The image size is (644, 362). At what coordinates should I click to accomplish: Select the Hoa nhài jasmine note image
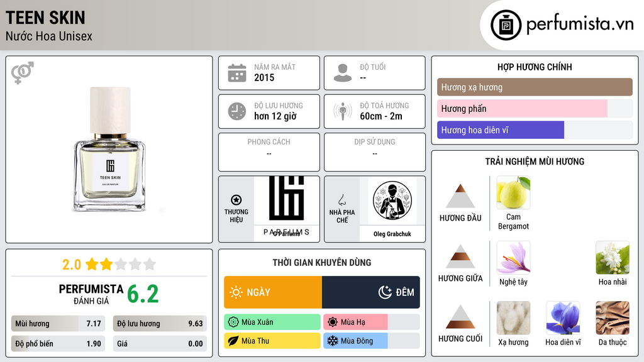[613, 257]
